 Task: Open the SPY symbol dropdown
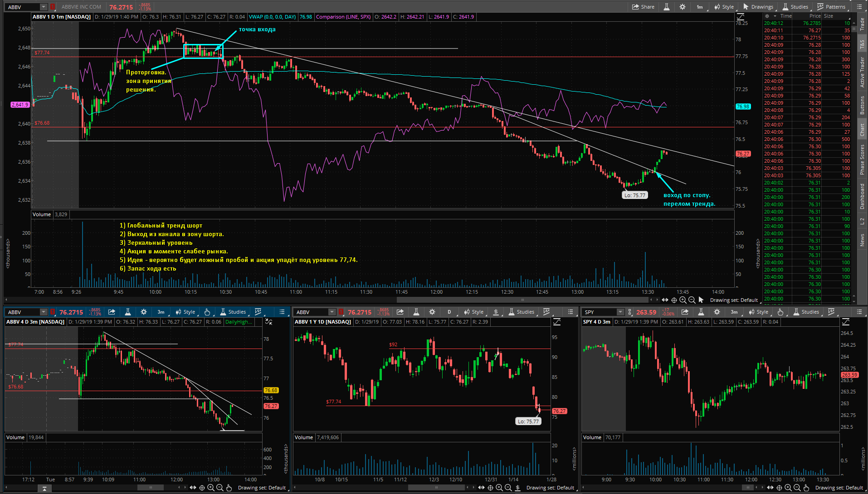point(620,312)
